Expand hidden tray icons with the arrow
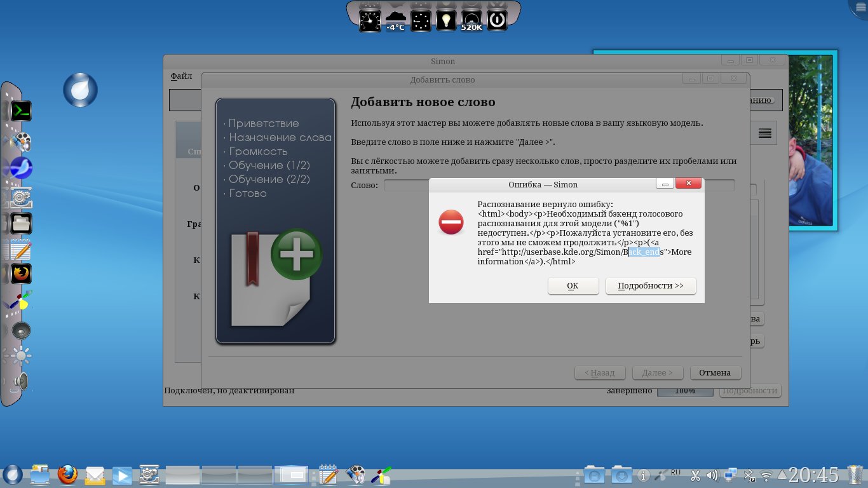The image size is (868, 488). pos(782,475)
